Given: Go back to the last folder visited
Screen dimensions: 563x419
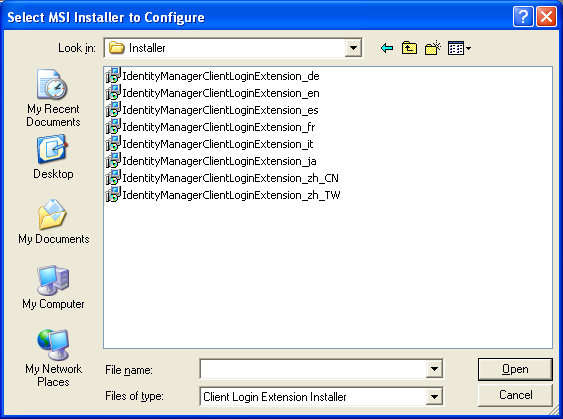Looking at the screenshot, I should coord(387,48).
